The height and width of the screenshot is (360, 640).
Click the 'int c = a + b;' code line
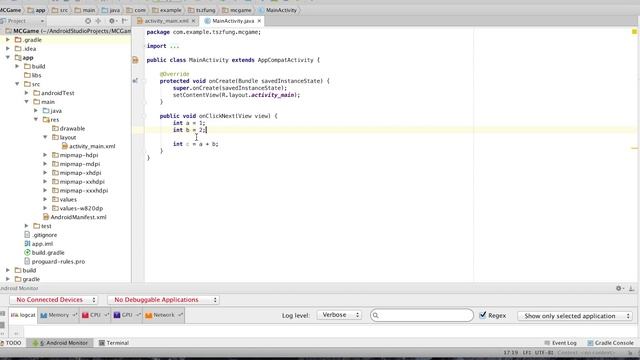196,144
